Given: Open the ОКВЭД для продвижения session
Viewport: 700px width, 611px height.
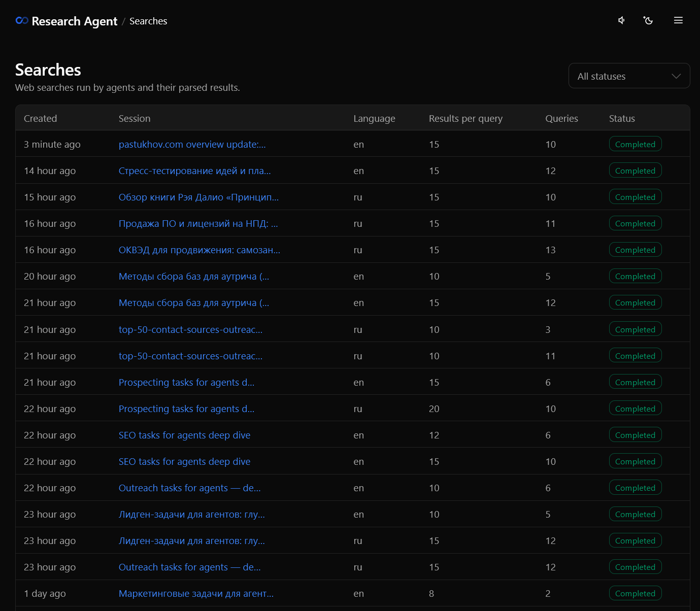Looking at the screenshot, I should 199,250.
